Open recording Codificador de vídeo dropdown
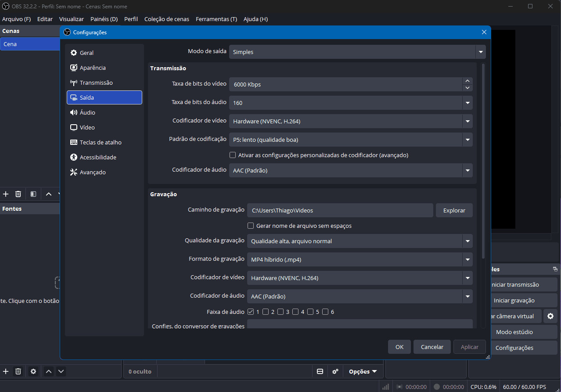Image resolution: width=561 pixels, height=392 pixels. [360, 278]
